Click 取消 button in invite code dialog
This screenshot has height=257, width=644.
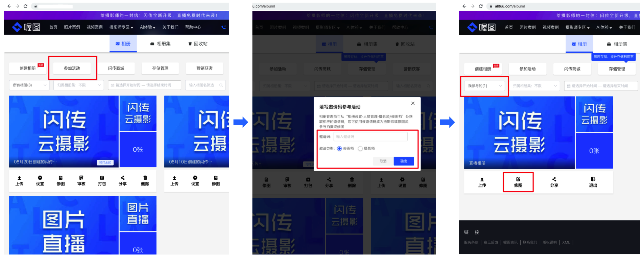pyautogui.click(x=383, y=161)
